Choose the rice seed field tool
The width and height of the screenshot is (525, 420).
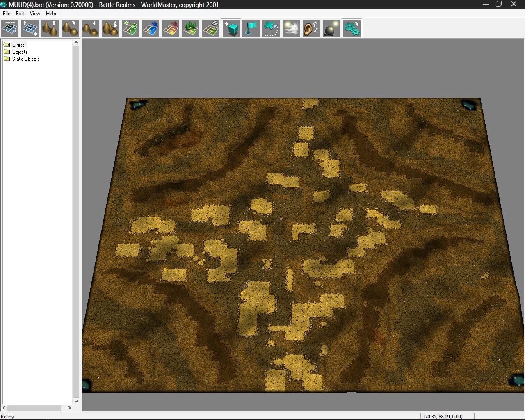point(211,29)
